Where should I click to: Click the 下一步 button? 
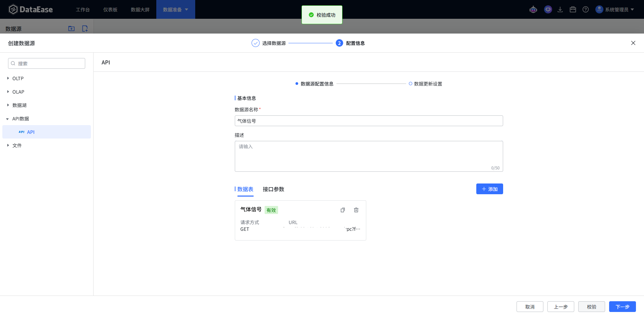point(623,307)
